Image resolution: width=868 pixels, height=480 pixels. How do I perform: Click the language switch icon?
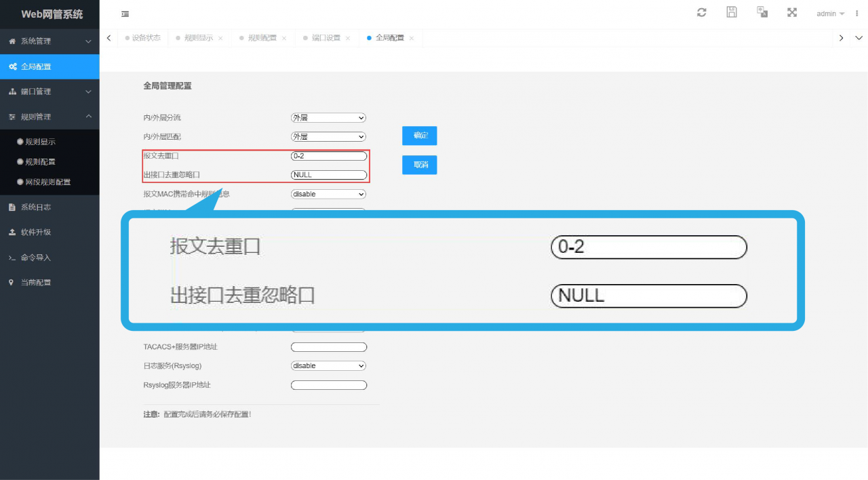coord(762,12)
